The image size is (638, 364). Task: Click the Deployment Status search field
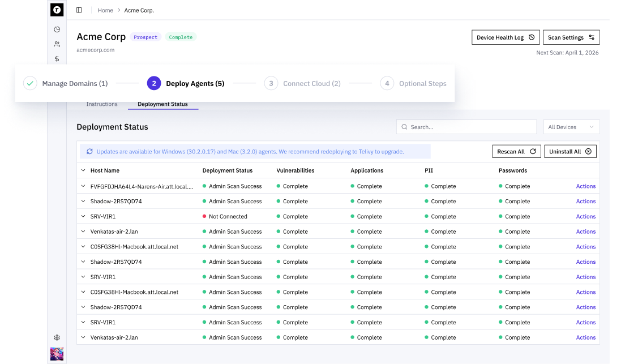[466, 127]
